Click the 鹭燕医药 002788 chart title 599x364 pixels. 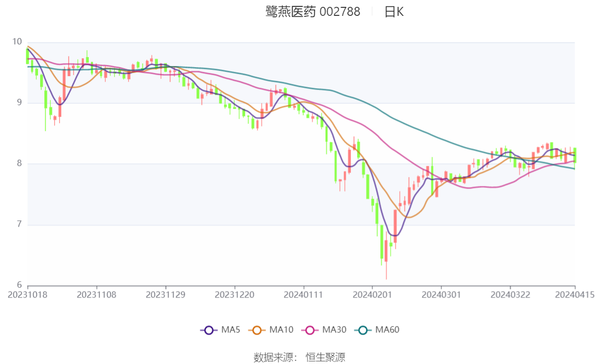click(x=313, y=12)
